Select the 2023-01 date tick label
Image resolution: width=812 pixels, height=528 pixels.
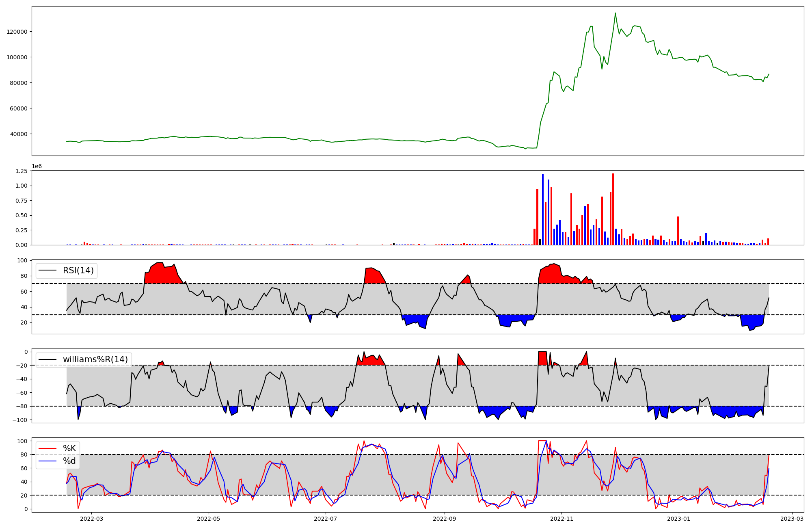679,519
